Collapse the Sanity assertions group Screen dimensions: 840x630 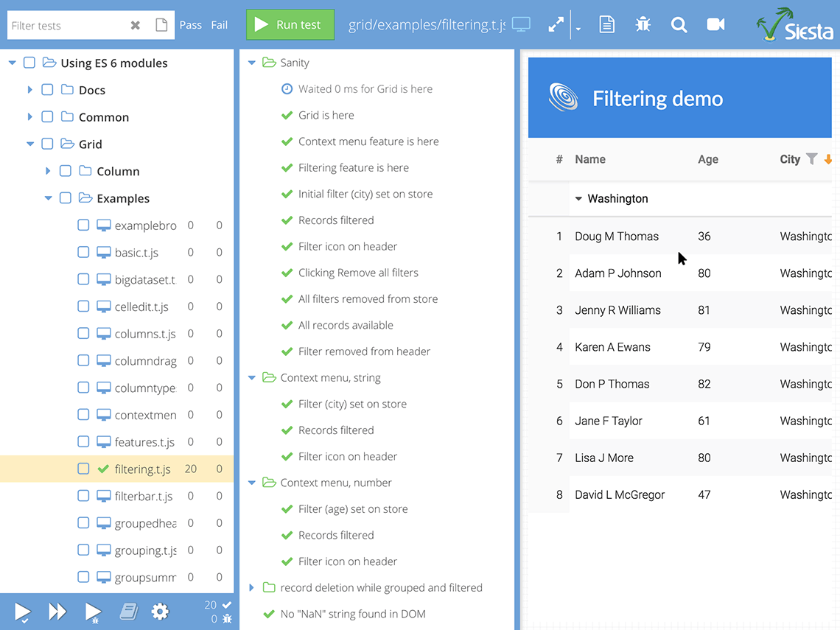coord(252,63)
